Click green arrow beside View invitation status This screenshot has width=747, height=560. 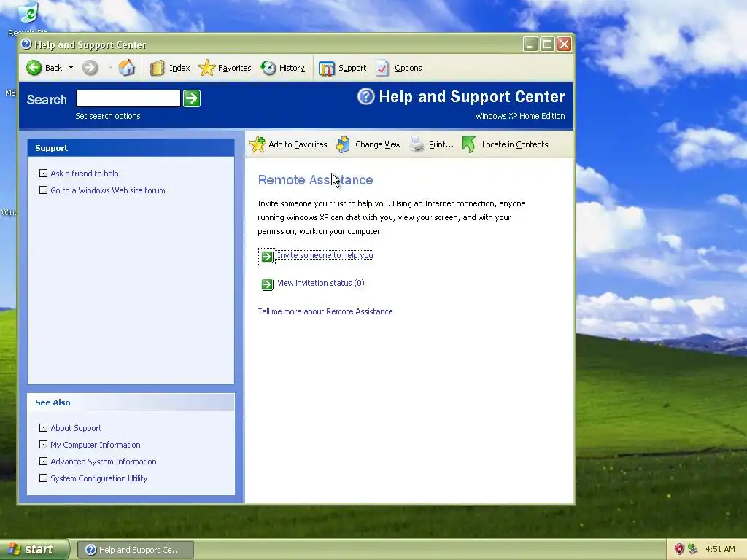point(267,285)
